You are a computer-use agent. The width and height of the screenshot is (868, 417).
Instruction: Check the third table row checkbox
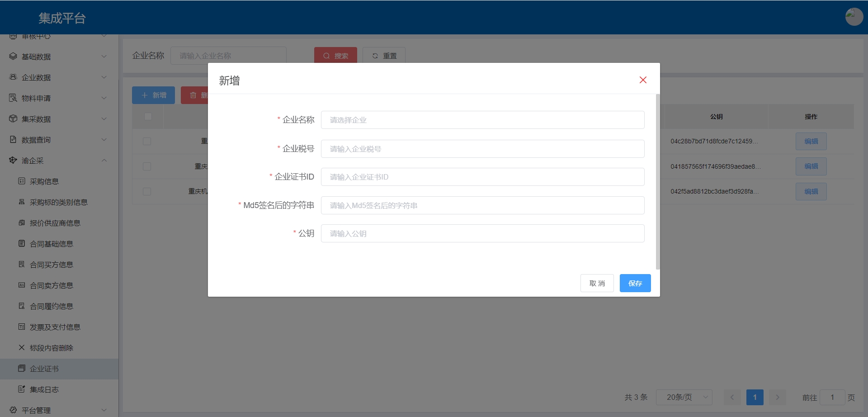click(147, 191)
